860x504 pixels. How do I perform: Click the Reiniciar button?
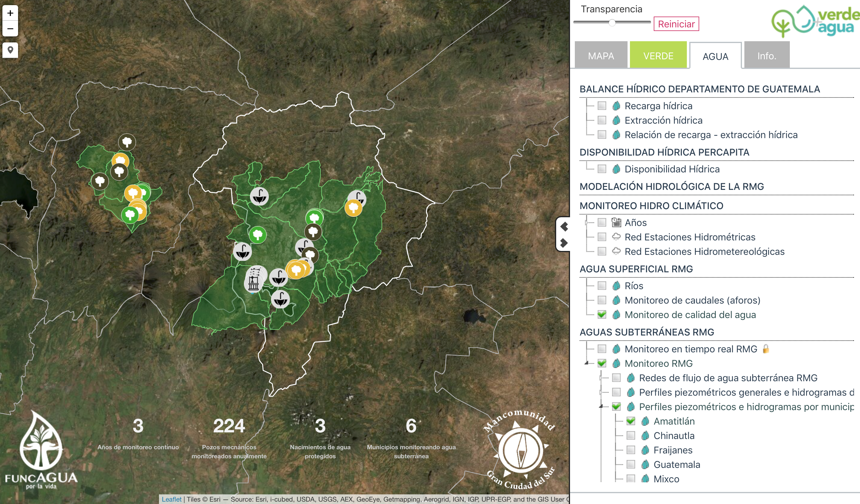click(x=676, y=24)
